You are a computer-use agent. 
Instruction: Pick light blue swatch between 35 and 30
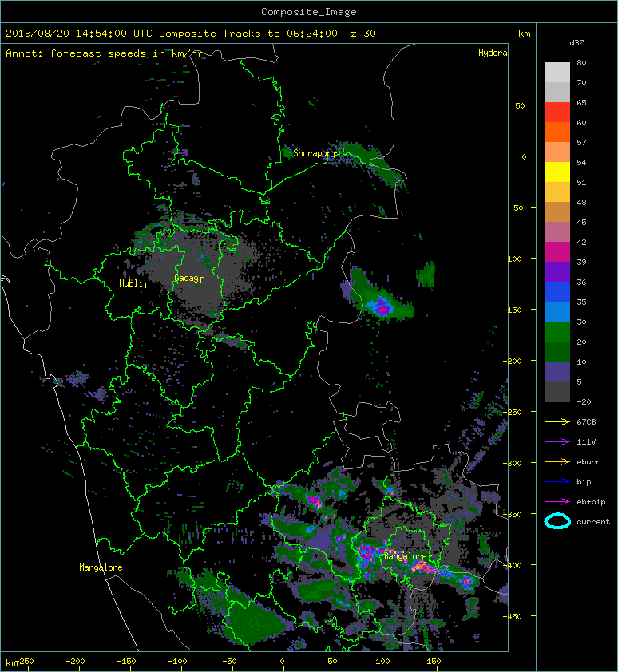click(557, 311)
